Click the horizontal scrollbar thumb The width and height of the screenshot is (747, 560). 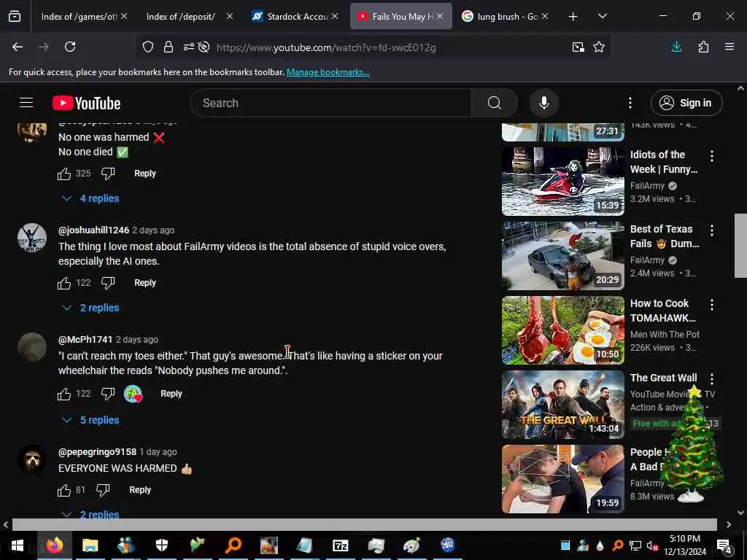click(365, 524)
